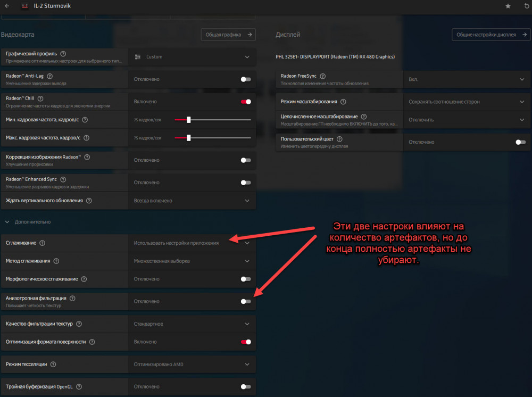Disable the Radeon Chill toggle
532x397 pixels.
point(246,101)
